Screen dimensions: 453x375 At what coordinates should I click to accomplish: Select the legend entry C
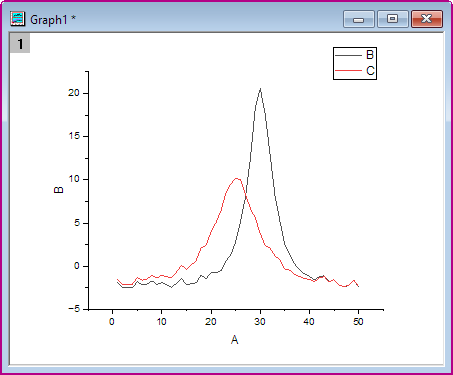(x=370, y=71)
